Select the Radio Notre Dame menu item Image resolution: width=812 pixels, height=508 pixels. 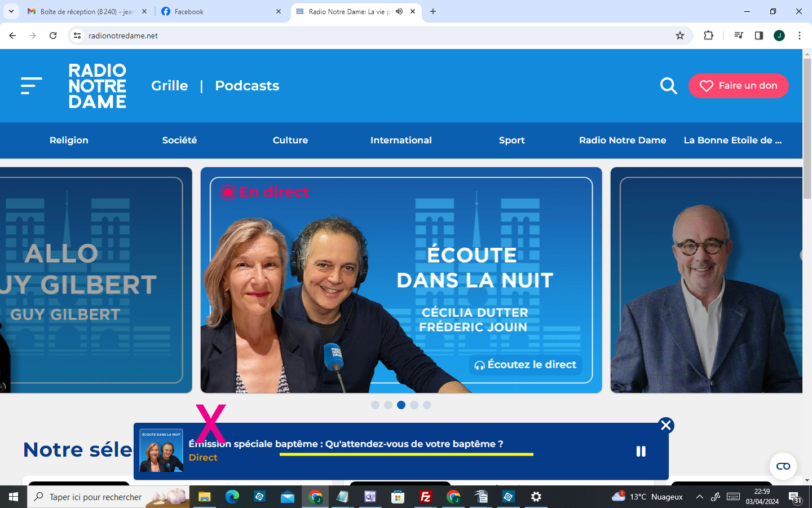(623, 140)
